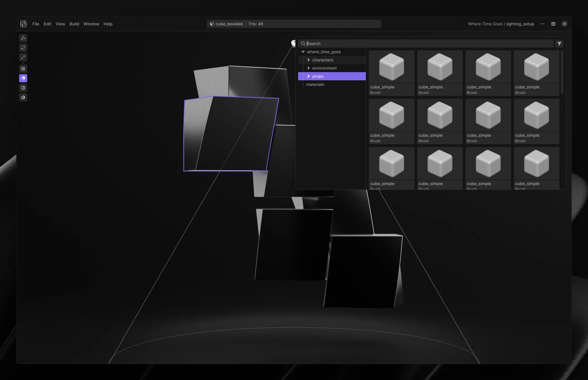Click the grid layout icon in sidebar
This screenshot has width=588, height=380.
click(x=23, y=69)
